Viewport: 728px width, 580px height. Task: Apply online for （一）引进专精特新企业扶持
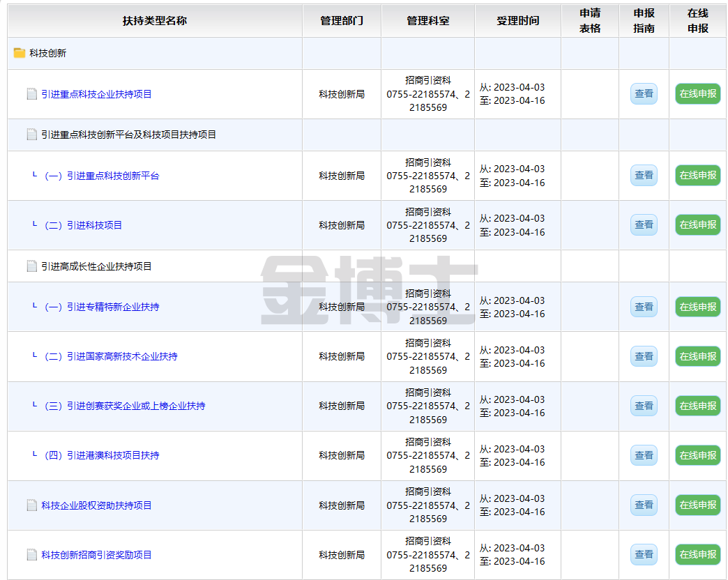(x=697, y=307)
